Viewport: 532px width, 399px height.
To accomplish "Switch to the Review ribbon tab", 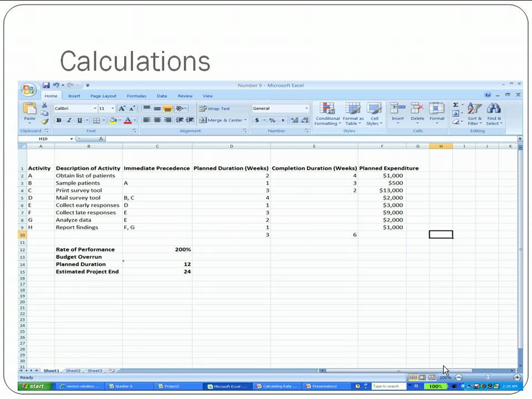I will click(x=185, y=96).
